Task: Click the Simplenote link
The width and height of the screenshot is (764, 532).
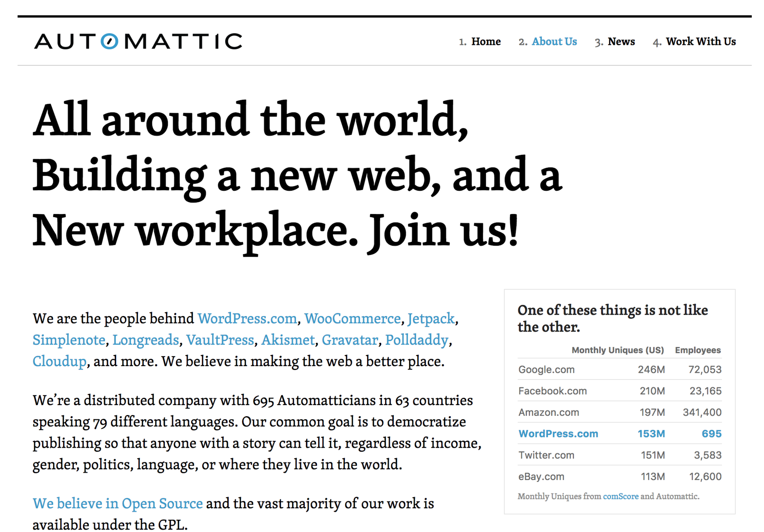Action: click(69, 340)
